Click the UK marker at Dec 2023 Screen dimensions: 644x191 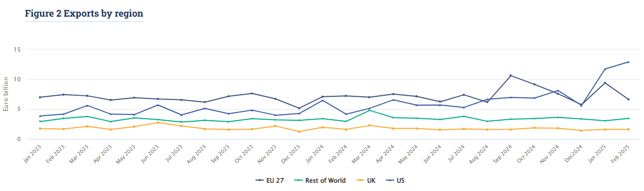(x=299, y=131)
